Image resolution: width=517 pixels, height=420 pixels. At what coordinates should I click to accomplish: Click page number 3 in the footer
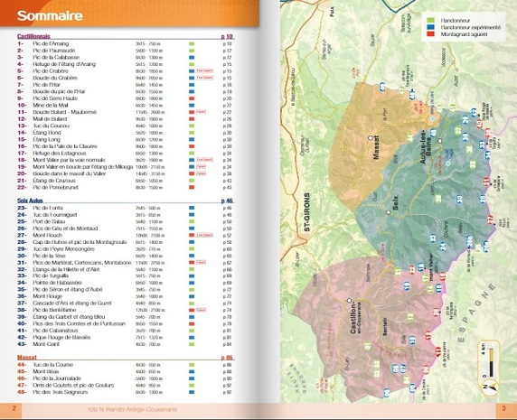click(x=503, y=408)
